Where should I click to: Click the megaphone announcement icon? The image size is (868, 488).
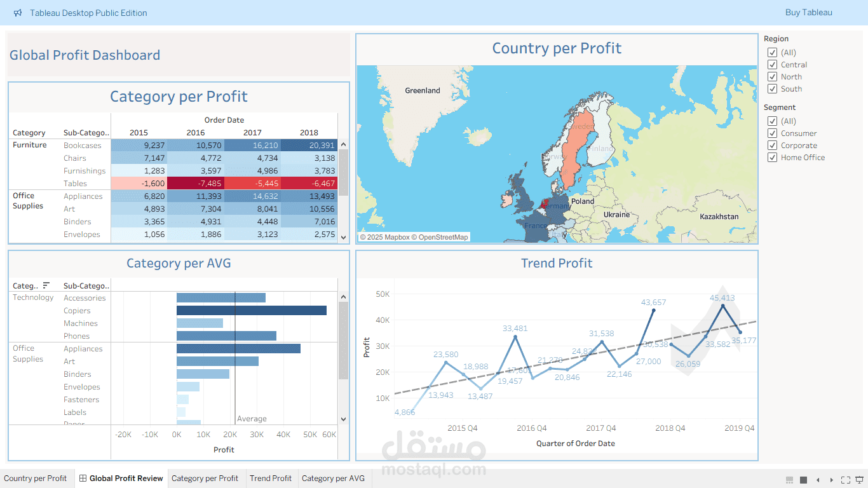click(18, 13)
